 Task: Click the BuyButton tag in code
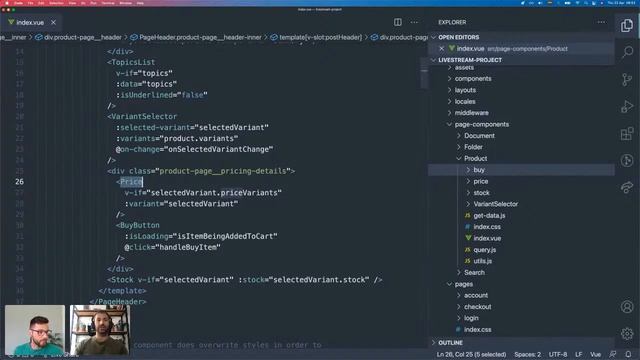(x=140, y=225)
